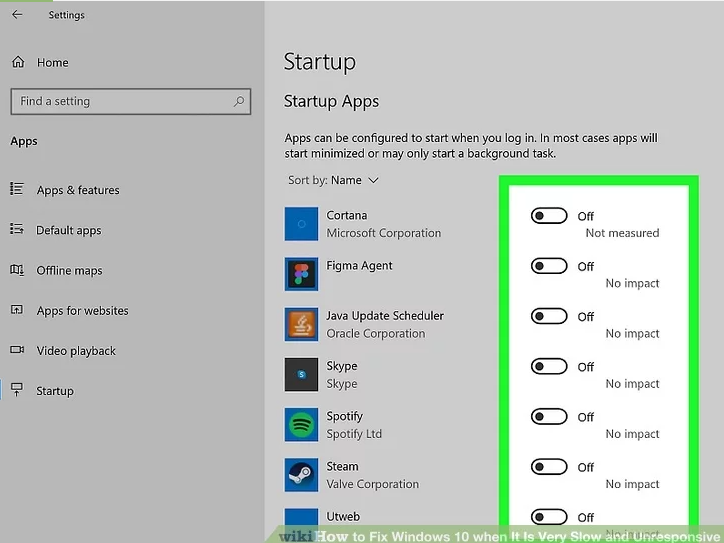
Task: Toggle Java Update Scheduler startup switch
Action: point(549,316)
